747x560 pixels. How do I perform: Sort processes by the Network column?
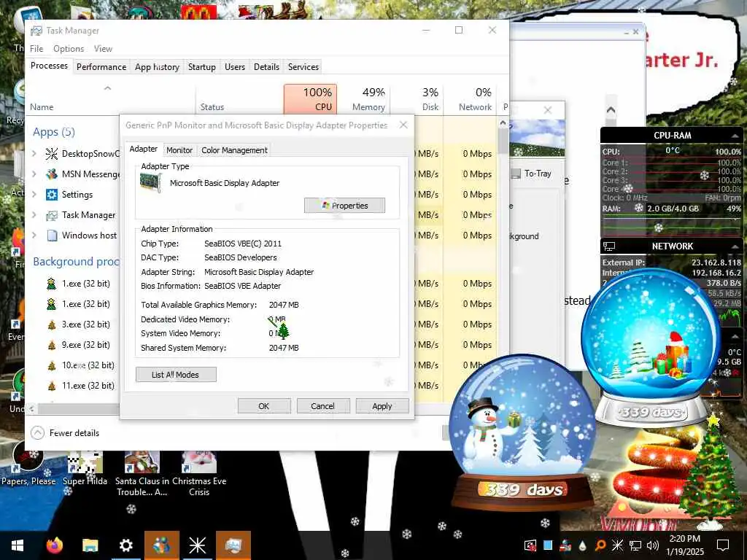pyautogui.click(x=471, y=99)
